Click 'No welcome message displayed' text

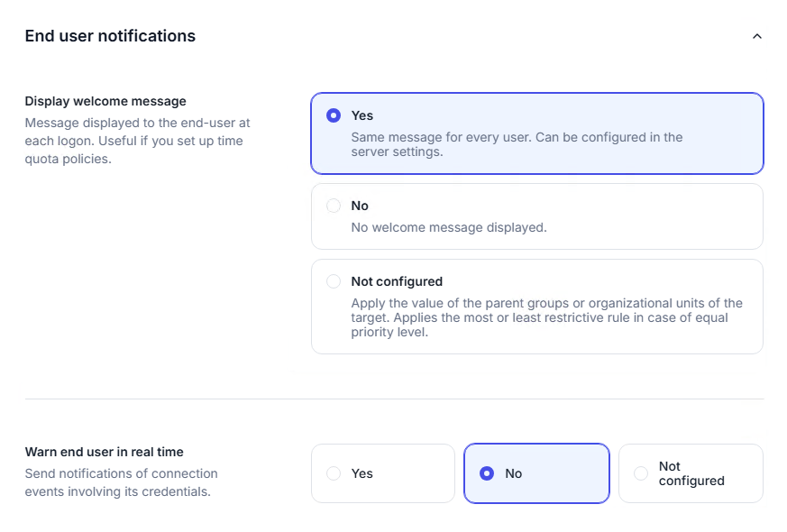tap(448, 227)
